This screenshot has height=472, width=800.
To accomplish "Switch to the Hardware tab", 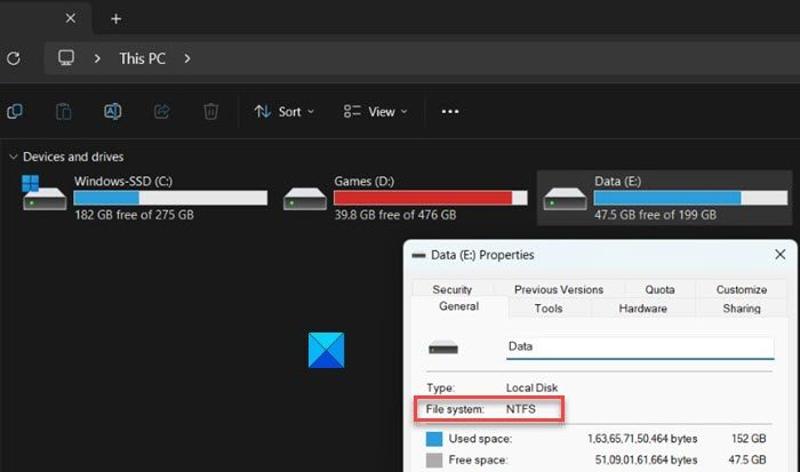I will (642, 308).
